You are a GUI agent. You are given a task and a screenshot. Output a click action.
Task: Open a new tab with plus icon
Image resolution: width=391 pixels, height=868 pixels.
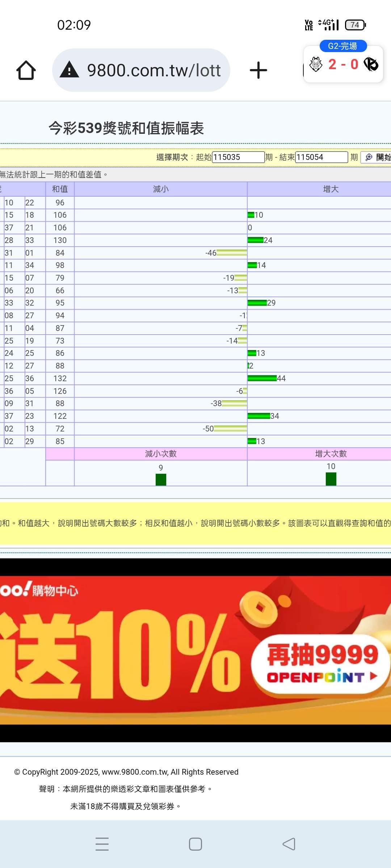258,70
